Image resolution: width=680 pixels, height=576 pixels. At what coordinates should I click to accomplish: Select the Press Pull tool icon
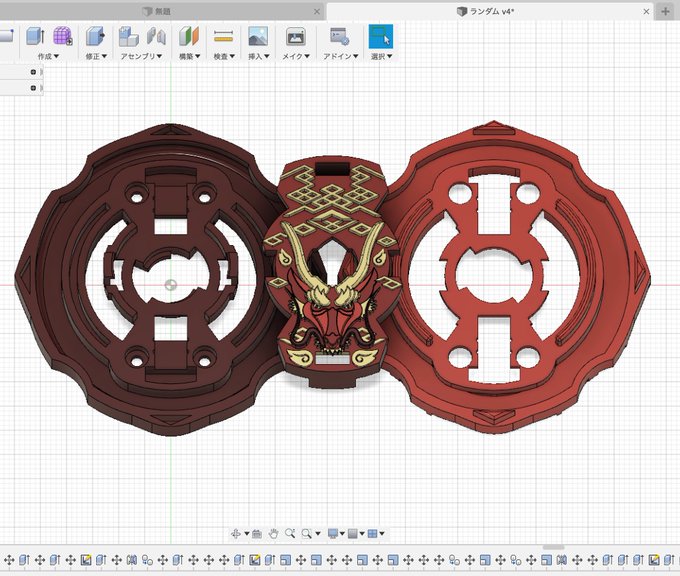point(95,36)
